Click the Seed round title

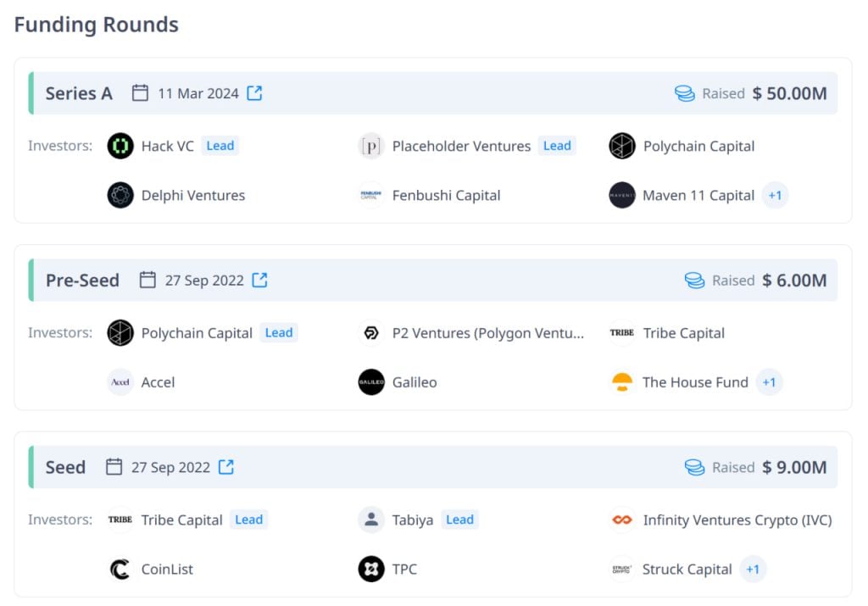(65, 468)
